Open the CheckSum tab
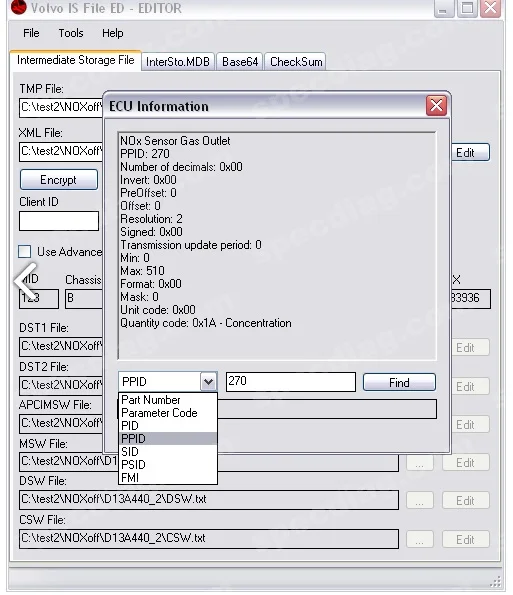The height and width of the screenshot is (595, 513). coord(296,61)
